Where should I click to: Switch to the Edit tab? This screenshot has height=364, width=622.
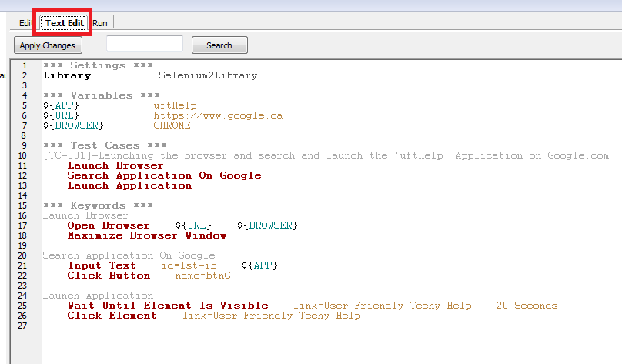tap(25, 23)
